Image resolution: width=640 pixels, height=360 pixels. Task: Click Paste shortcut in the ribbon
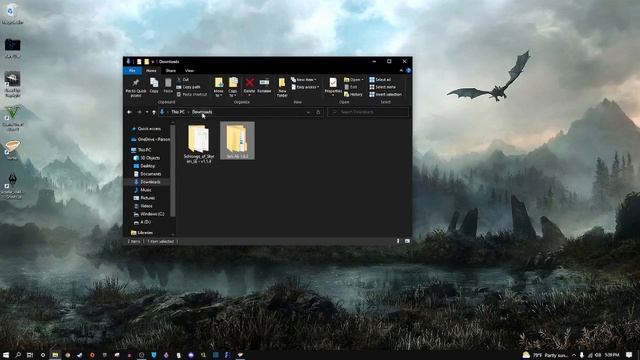click(x=192, y=94)
